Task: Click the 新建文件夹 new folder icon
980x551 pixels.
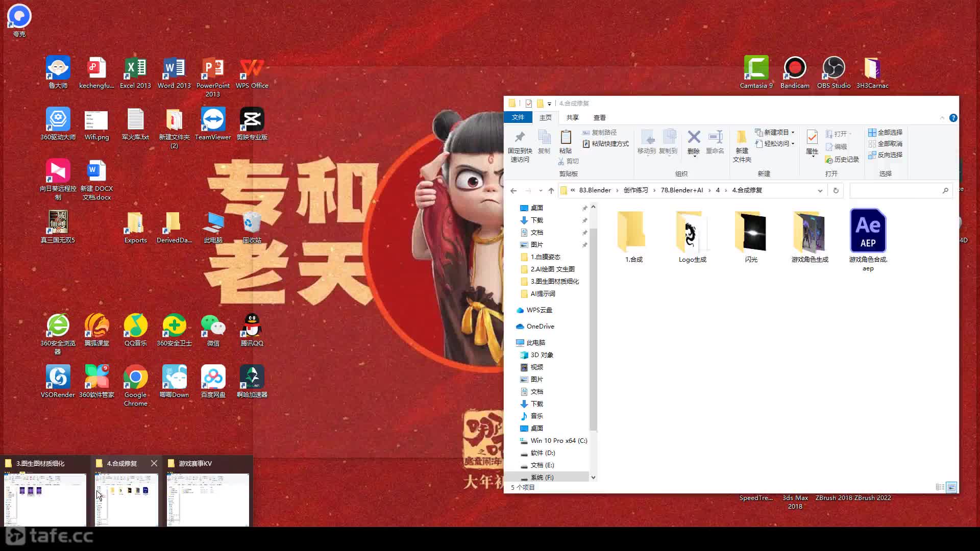Action: click(742, 146)
